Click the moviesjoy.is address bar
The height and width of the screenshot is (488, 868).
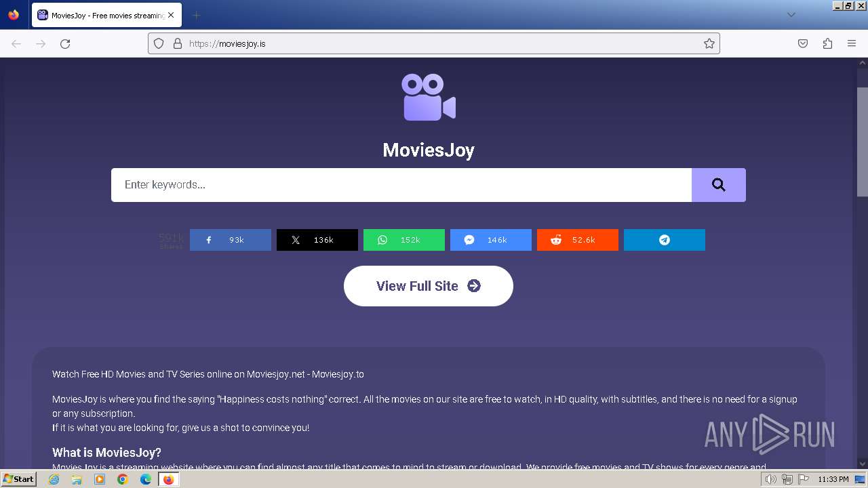pos(434,43)
